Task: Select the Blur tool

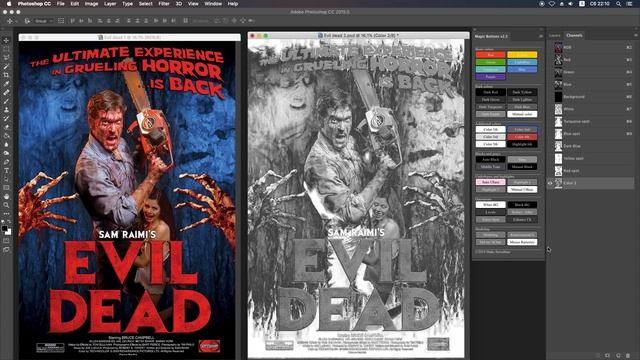Action: click(x=6, y=144)
